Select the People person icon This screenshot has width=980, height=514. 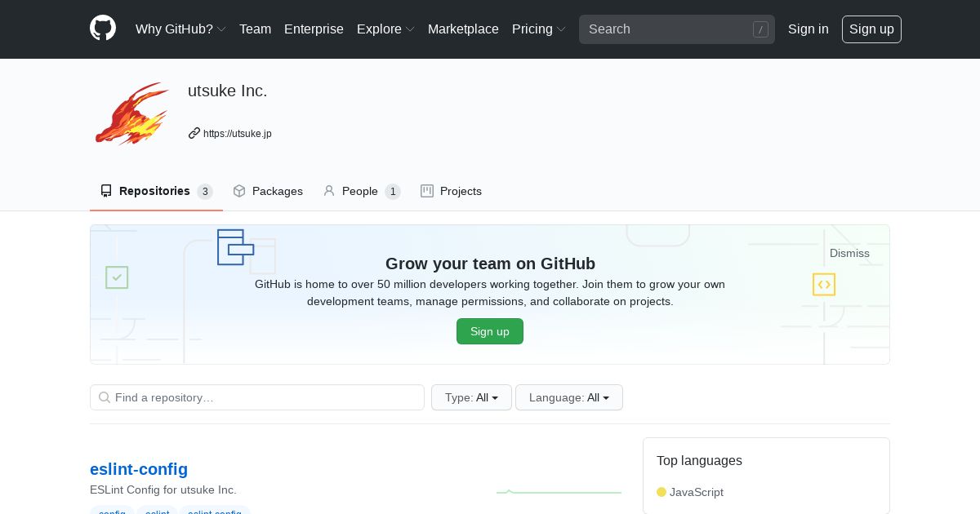(x=329, y=191)
